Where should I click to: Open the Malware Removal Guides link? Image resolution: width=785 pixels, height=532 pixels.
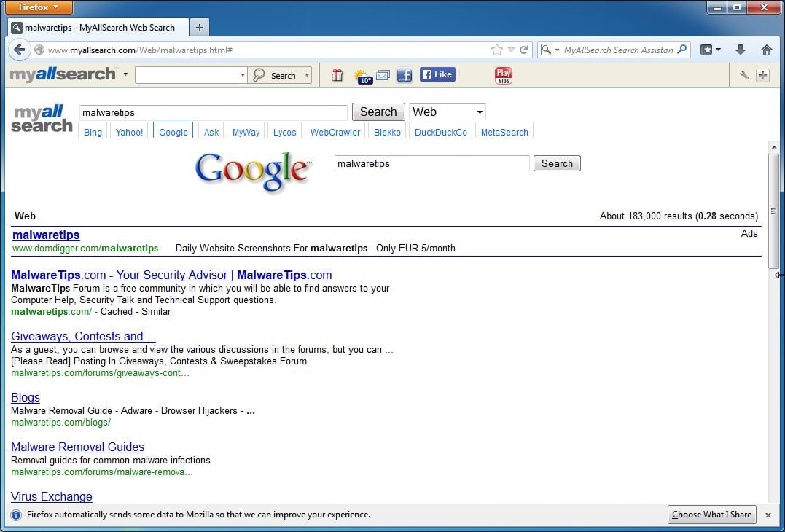pyautogui.click(x=77, y=447)
